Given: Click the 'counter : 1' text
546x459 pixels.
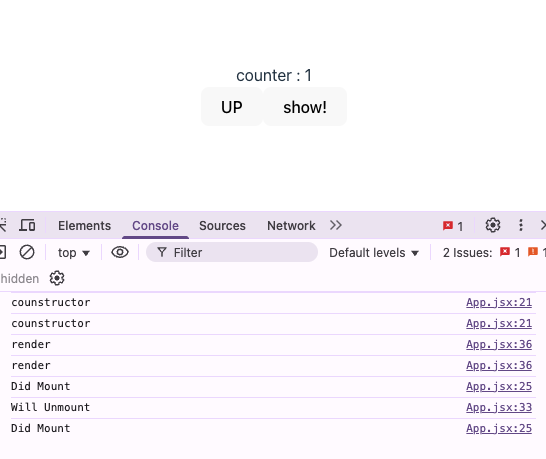Looking at the screenshot, I should click(x=274, y=75).
